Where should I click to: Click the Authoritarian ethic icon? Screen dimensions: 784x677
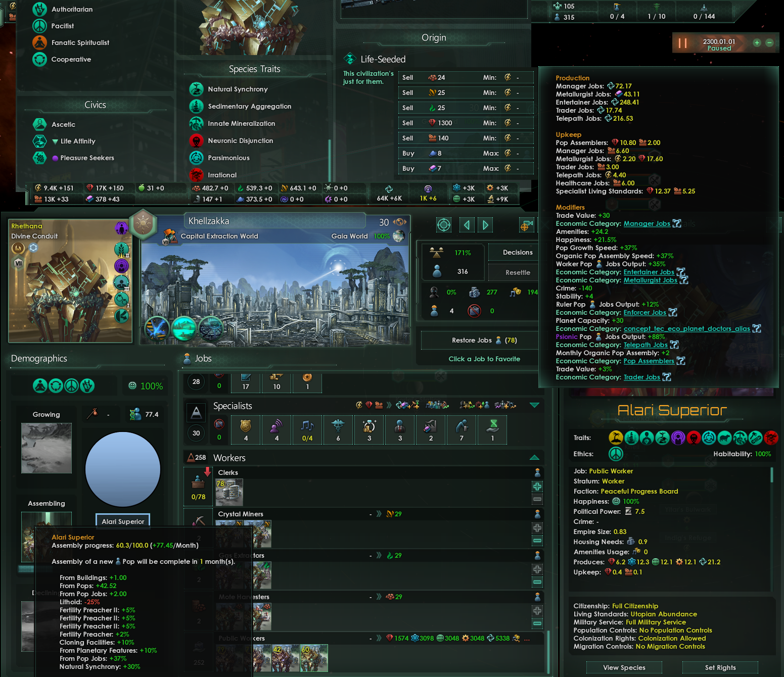(39, 9)
